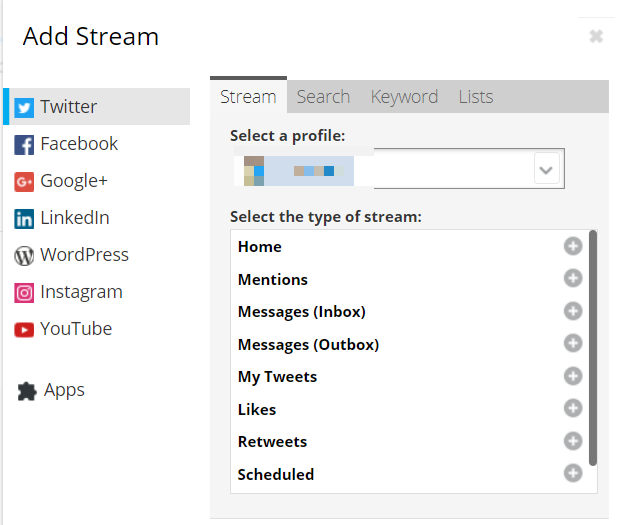The height and width of the screenshot is (525, 620).
Task: Add the Mentions stream with plus icon
Action: 573,279
